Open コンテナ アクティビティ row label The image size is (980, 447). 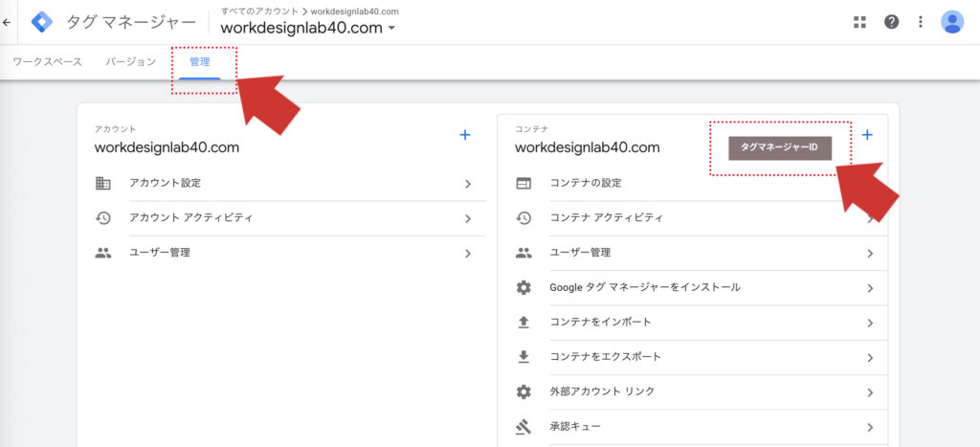(x=606, y=217)
